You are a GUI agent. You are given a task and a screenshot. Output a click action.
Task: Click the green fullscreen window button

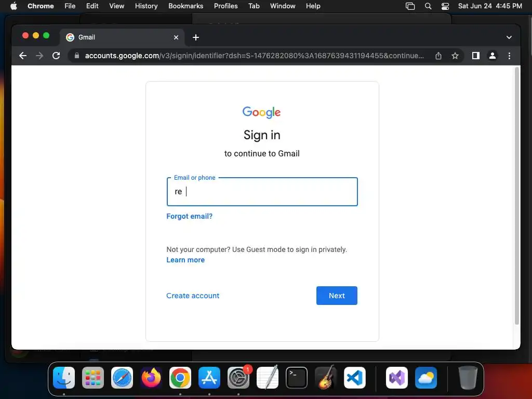coord(46,35)
